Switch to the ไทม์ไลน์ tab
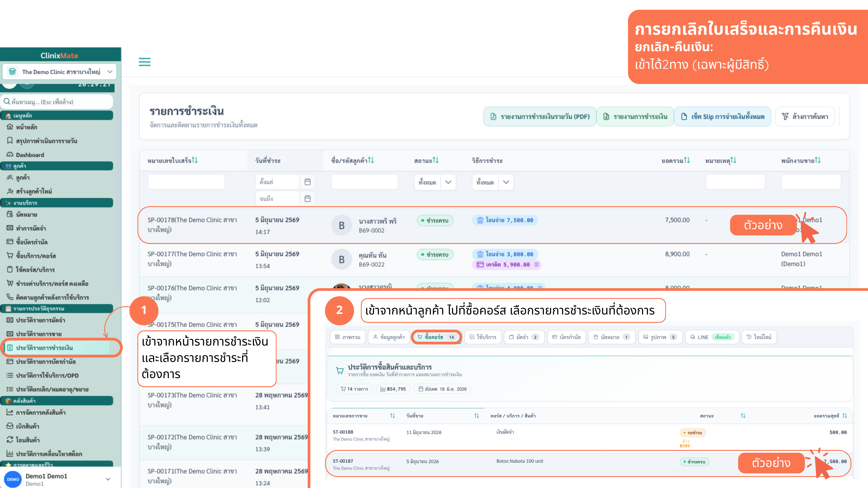The width and height of the screenshot is (868, 488). coord(759,337)
